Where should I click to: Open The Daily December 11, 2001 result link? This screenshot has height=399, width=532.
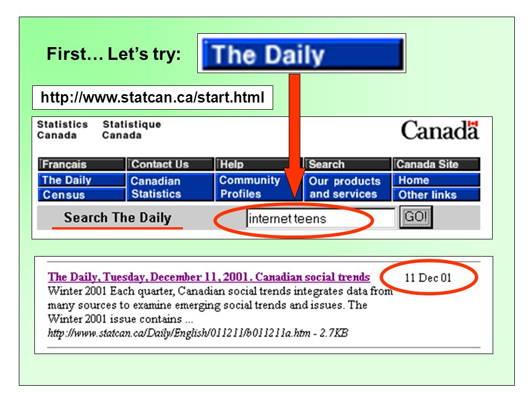click(x=209, y=277)
